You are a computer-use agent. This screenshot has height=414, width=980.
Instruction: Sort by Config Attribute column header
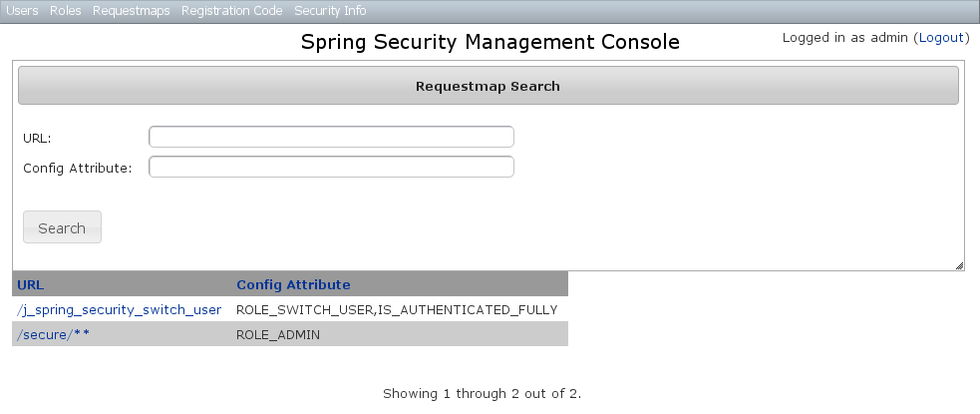(x=293, y=284)
